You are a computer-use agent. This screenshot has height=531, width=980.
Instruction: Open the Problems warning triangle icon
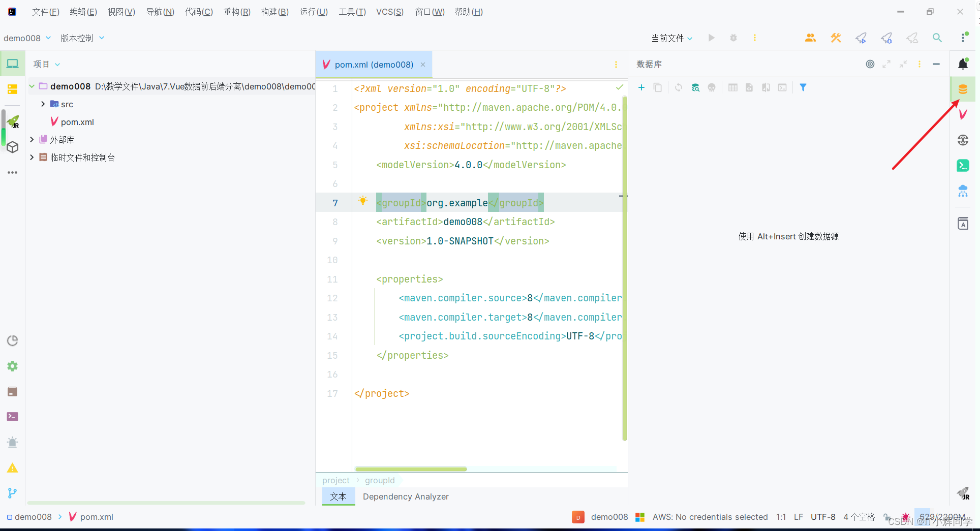tap(12, 468)
